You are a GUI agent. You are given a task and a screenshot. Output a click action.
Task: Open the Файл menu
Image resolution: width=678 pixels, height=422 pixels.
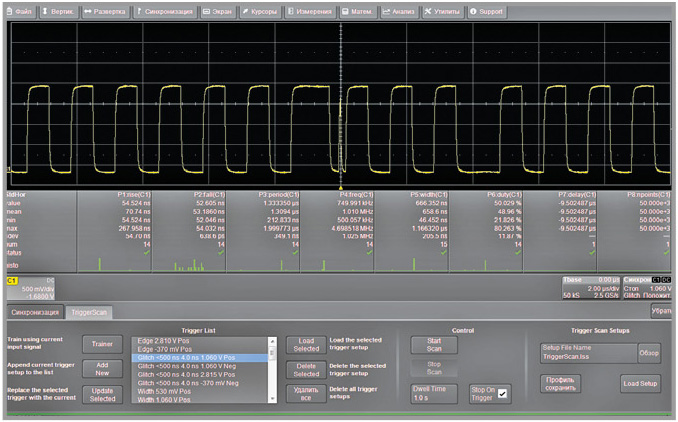pyautogui.click(x=22, y=10)
